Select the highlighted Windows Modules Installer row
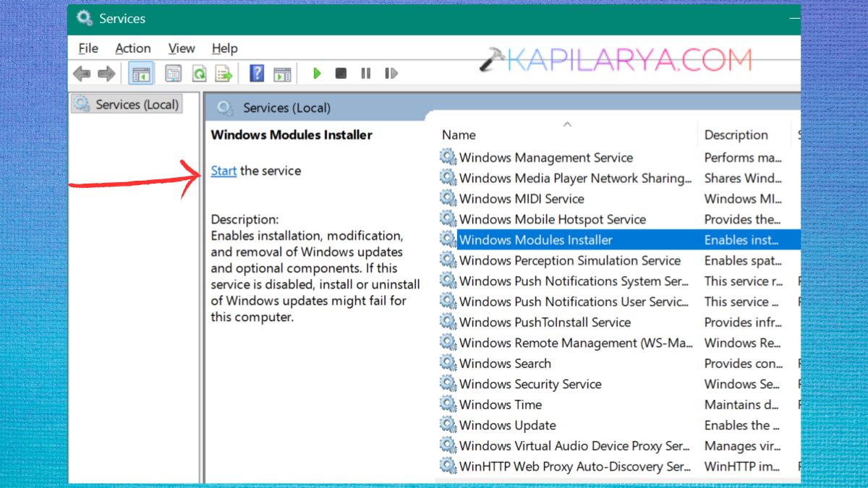The image size is (868, 488). (x=619, y=239)
